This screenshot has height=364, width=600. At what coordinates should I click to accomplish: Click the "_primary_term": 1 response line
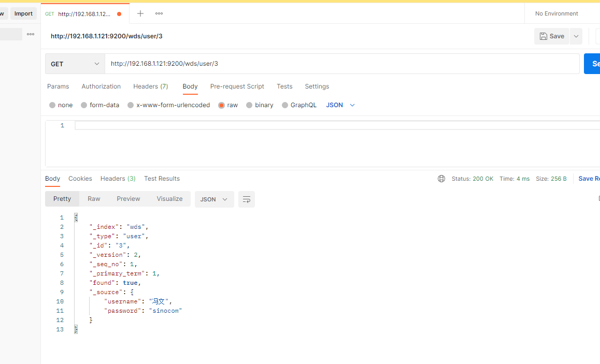(124, 274)
